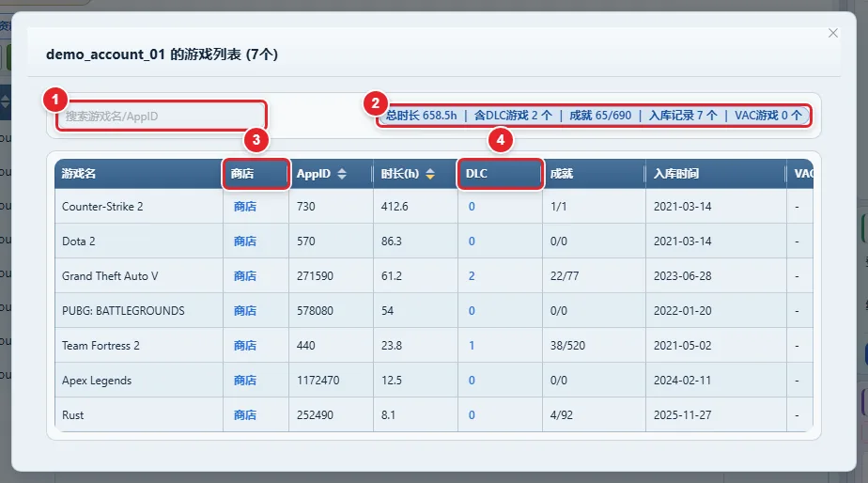Click DLC count 0 for Counter-Strike 2
The width and height of the screenshot is (868, 483).
click(472, 207)
